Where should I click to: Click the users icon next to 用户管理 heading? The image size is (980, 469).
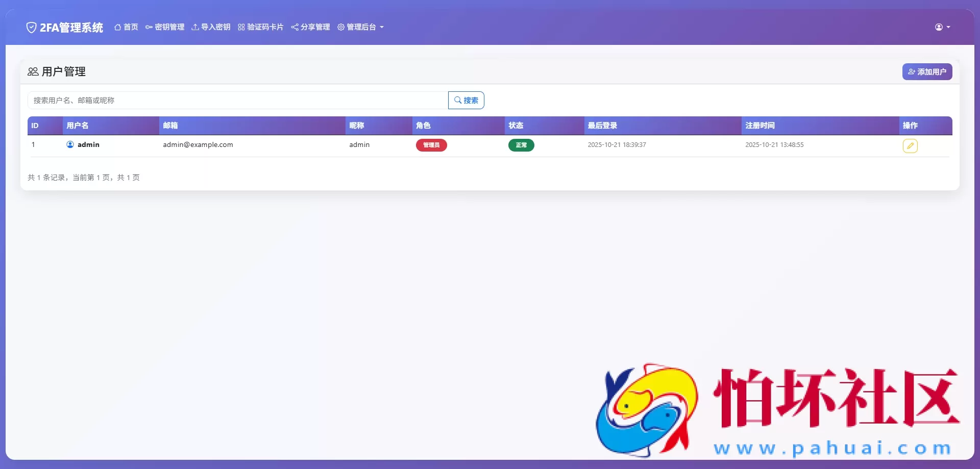pos(33,71)
